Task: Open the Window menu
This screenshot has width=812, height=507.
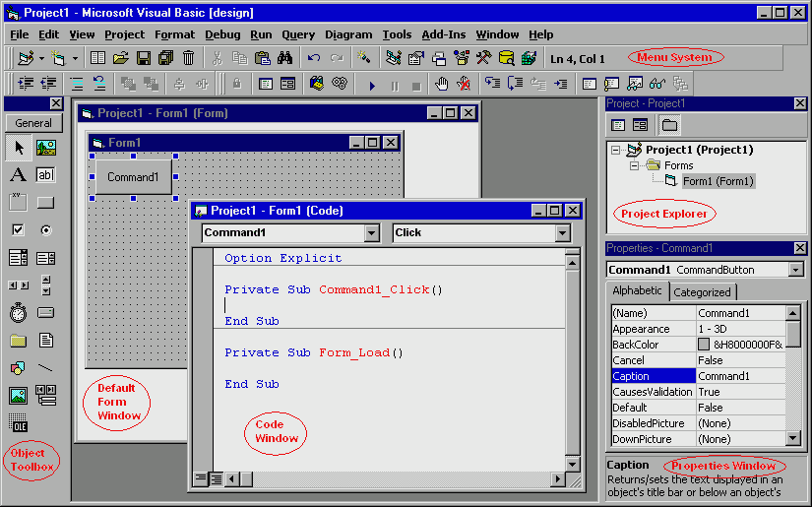Action: tap(497, 34)
